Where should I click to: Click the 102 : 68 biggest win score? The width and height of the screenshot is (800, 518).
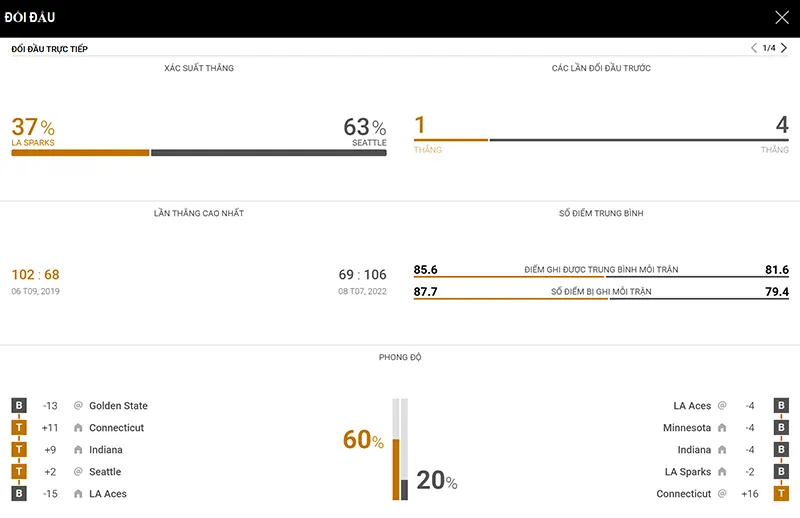pos(36,275)
